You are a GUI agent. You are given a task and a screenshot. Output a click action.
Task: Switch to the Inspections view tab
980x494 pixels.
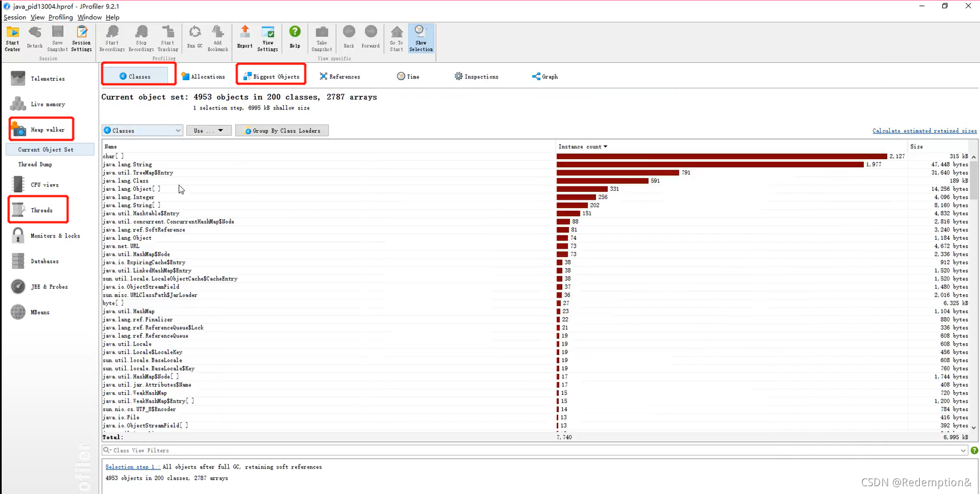pos(477,77)
